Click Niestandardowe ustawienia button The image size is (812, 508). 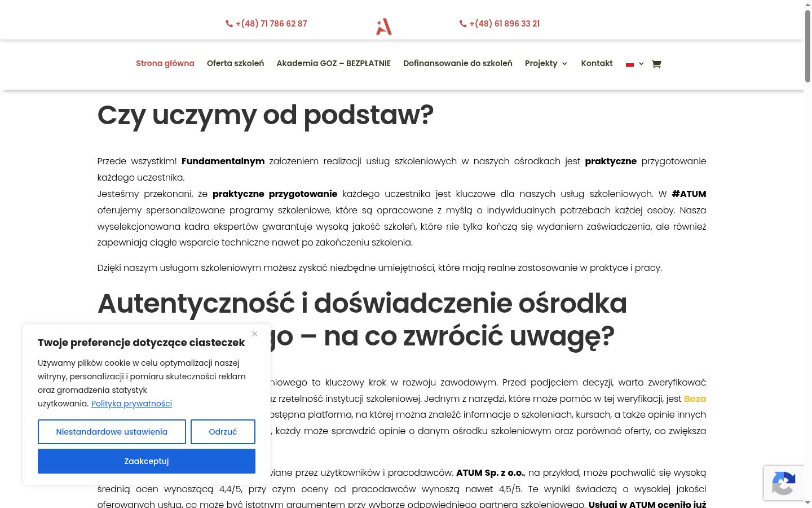pos(112,432)
